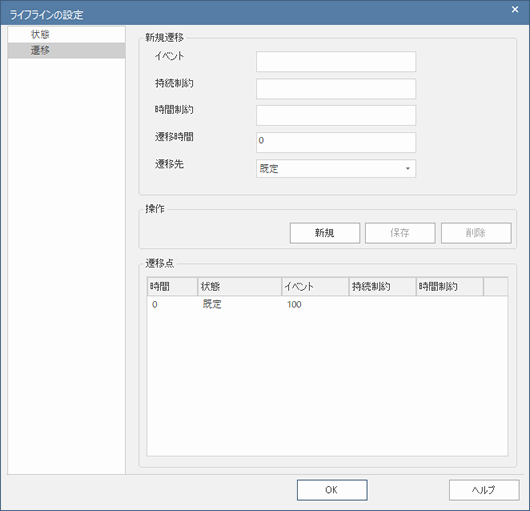Click the 遷移時間 field showing 0
The image size is (530, 511).
click(336, 142)
